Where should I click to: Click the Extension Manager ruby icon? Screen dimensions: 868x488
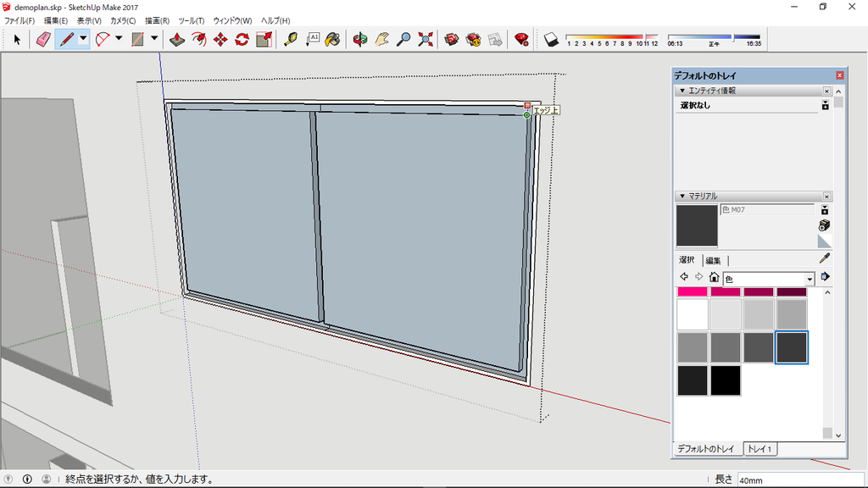[x=521, y=39]
